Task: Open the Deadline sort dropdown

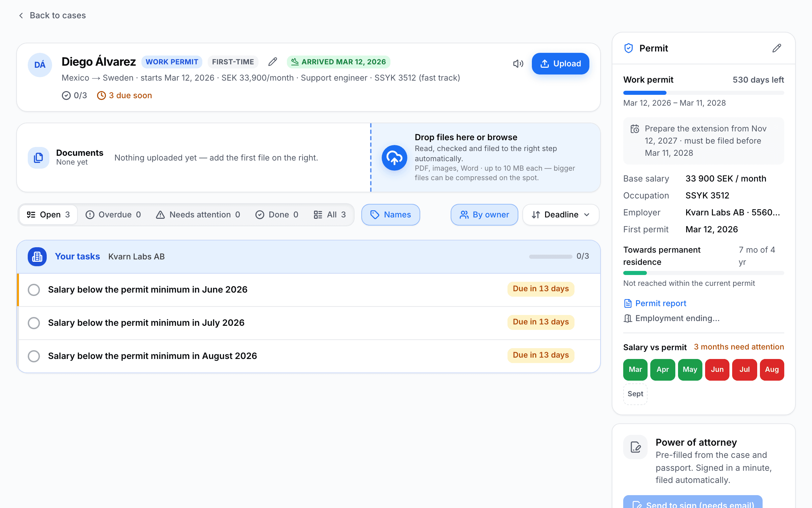Action: [561, 215]
